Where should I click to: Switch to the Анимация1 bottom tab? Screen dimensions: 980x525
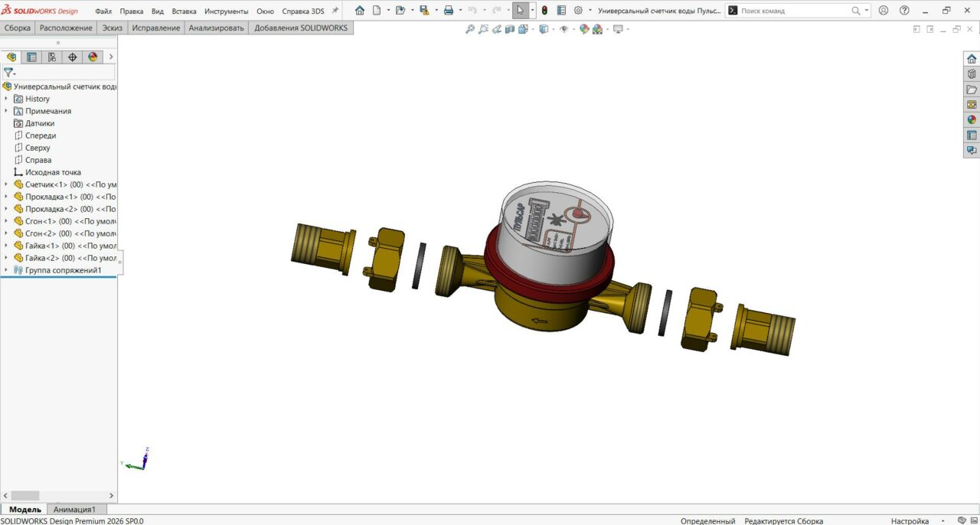[74, 510]
